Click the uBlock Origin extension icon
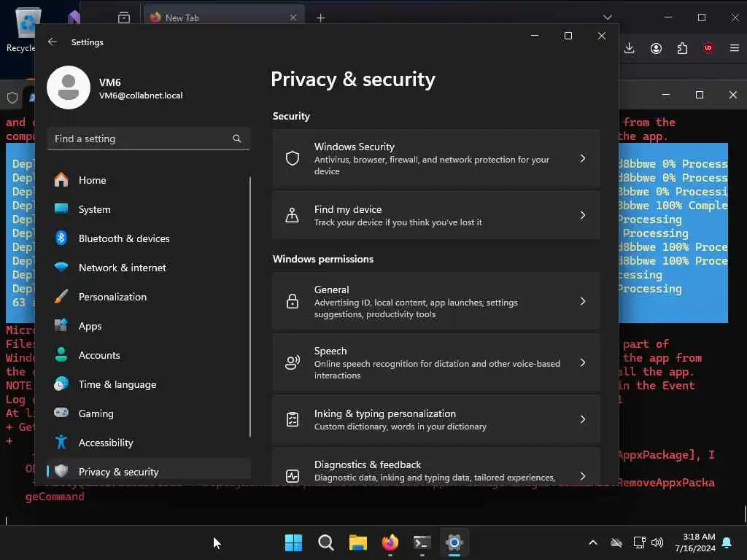This screenshot has width=747, height=560. [x=708, y=47]
